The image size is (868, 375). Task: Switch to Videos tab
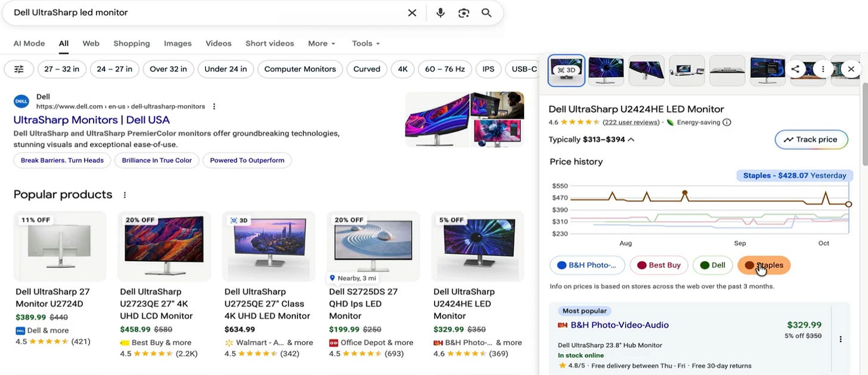(218, 44)
